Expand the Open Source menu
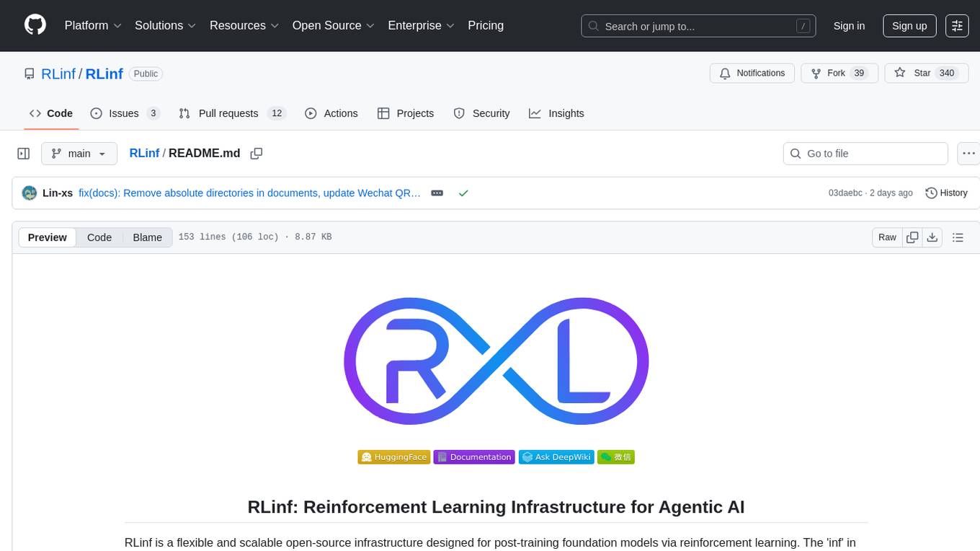Viewport: 980px width, 551px height. [x=334, y=25]
